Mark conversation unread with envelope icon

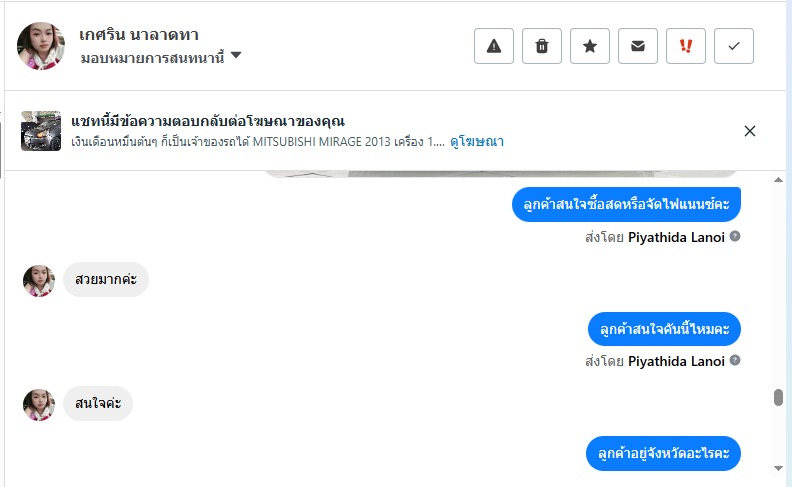click(x=638, y=46)
